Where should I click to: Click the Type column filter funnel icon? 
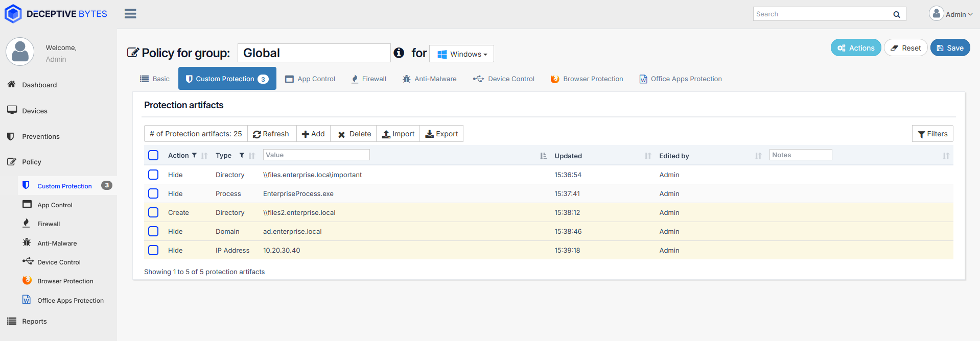pyautogui.click(x=242, y=155)
